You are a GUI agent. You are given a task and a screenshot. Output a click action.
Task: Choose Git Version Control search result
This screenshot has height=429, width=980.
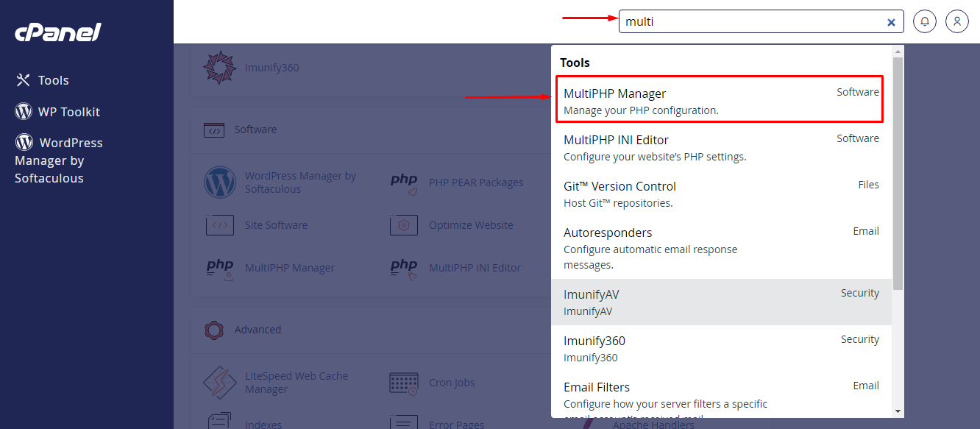pyautogui.click(x=718, y=194)
